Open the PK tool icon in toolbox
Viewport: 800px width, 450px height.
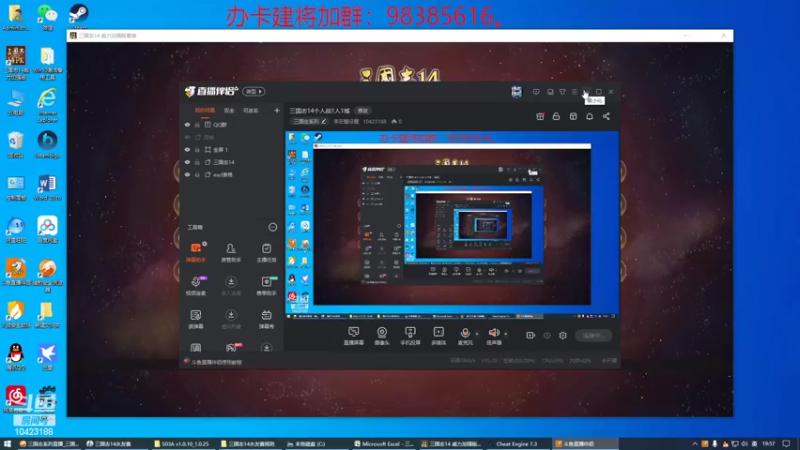coord(231,348)
